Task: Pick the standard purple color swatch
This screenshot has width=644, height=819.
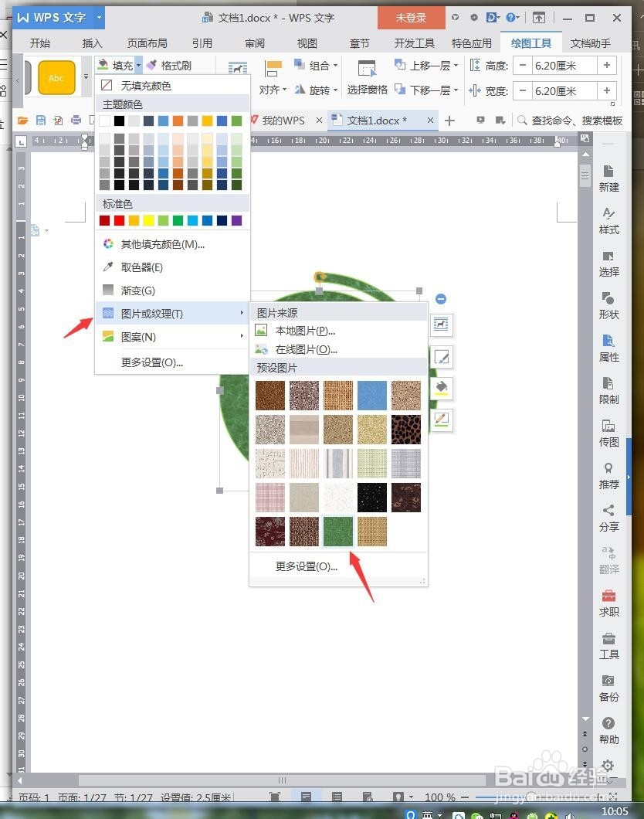Action: [x=236, y=220]
